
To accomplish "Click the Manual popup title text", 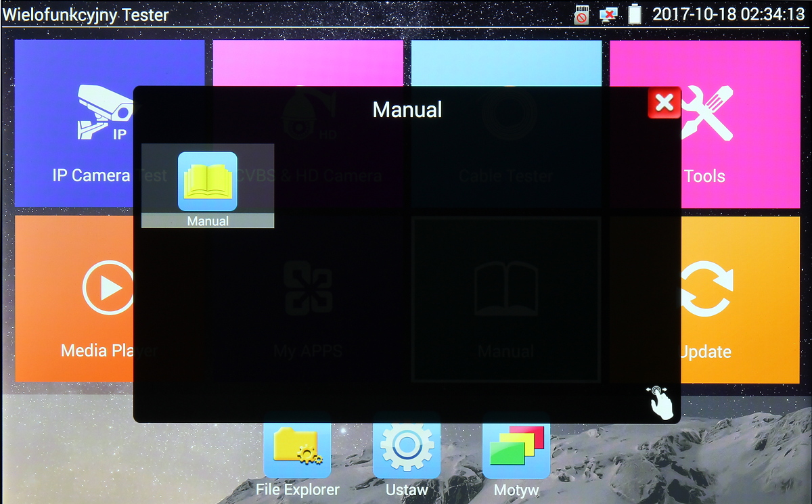I will [407, 110].
